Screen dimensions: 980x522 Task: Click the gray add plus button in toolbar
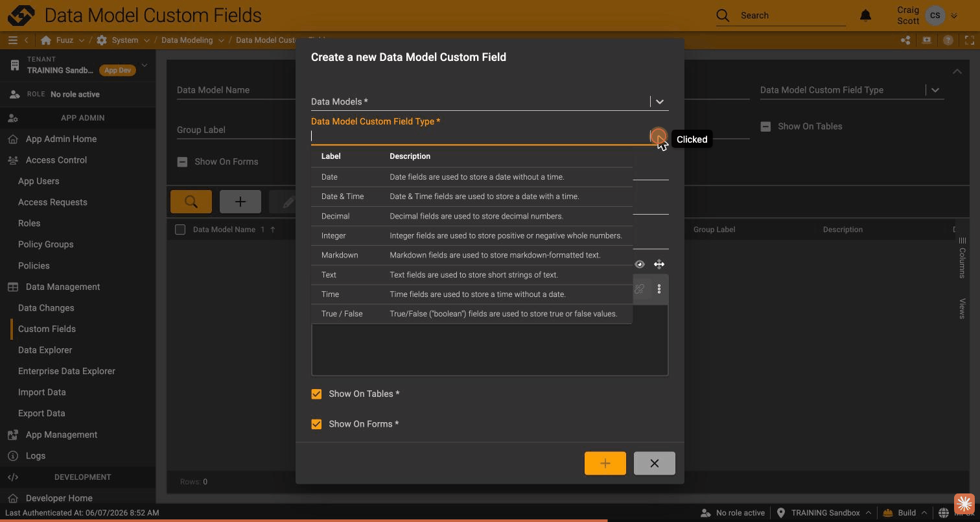point(240,202)
